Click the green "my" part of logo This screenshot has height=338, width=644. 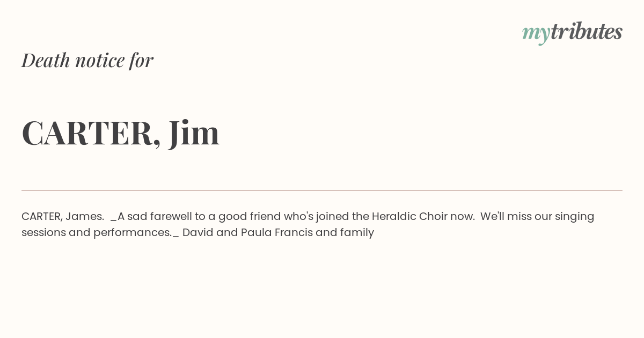[536, 34]
